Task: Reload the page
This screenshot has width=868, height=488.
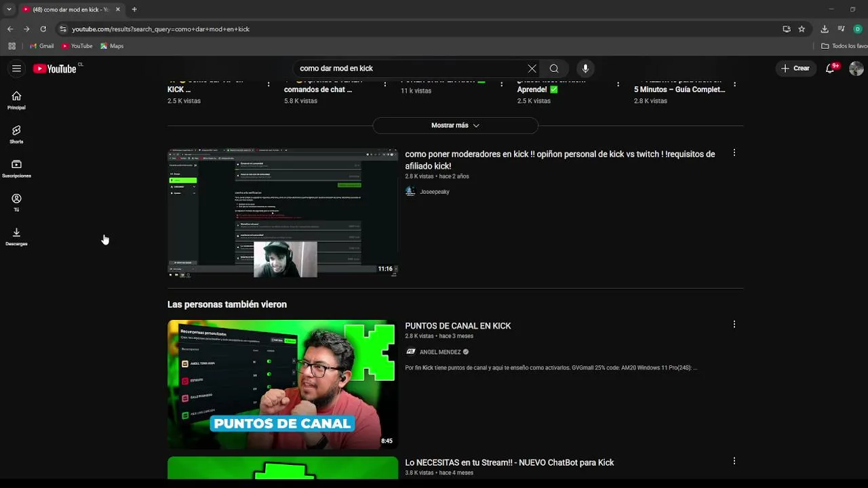Action: 43,29
